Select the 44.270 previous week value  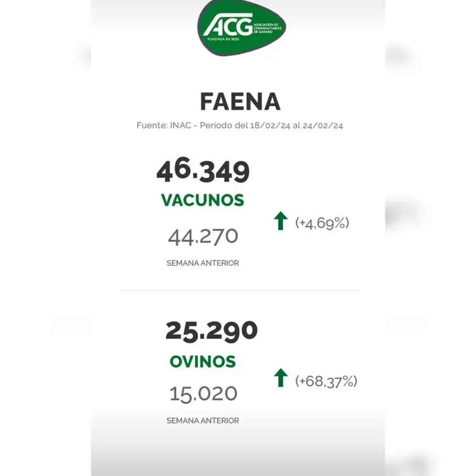[x=203, y=237]
